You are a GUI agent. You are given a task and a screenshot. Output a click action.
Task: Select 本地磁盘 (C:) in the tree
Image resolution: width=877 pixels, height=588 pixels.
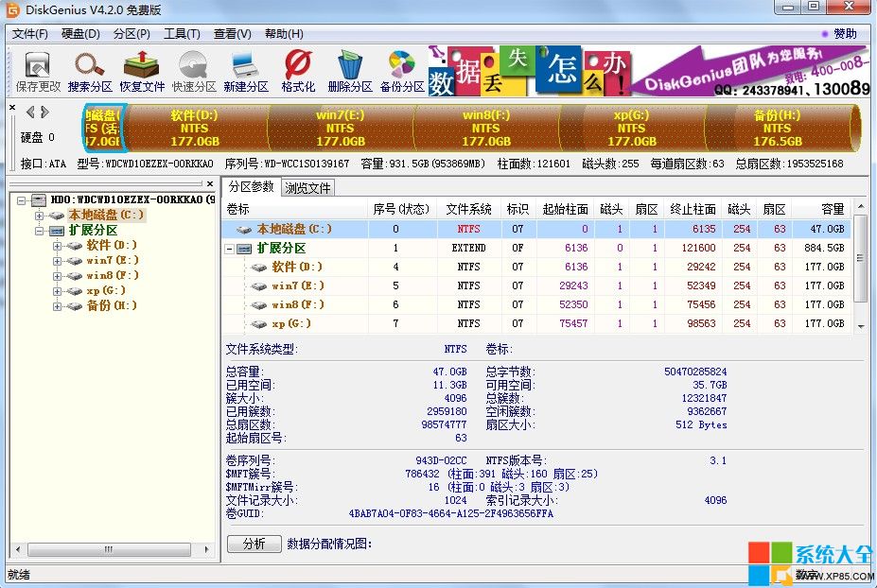106,215
